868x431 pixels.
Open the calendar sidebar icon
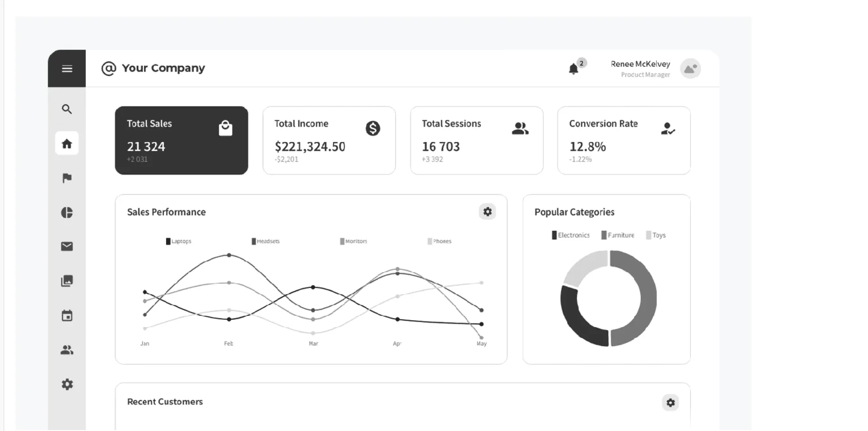pos(67,315)
